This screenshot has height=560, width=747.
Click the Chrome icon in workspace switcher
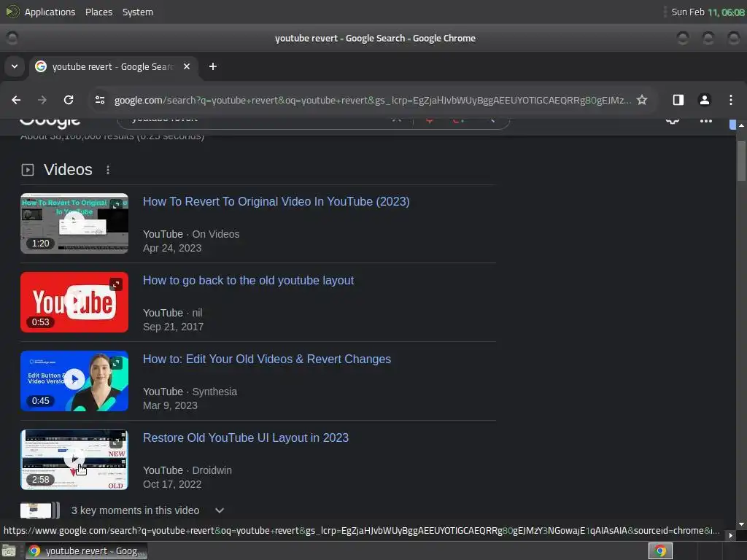[660, 551]
